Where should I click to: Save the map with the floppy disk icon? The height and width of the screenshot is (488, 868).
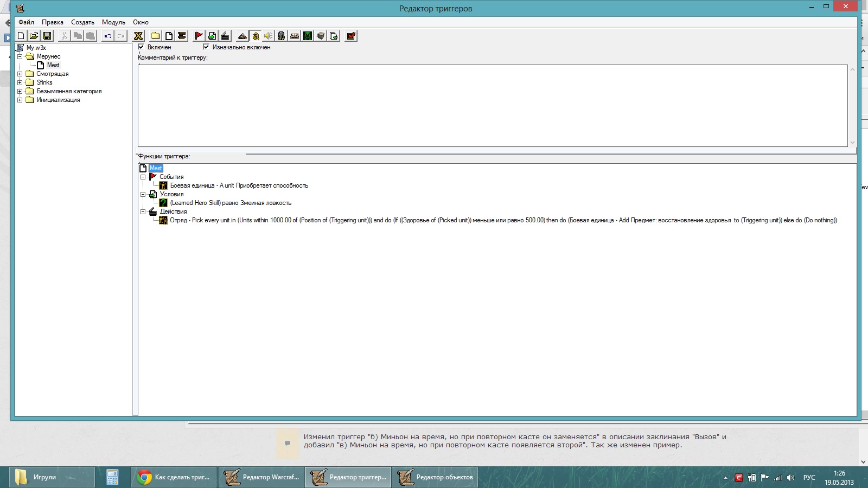tap(47, 36)
